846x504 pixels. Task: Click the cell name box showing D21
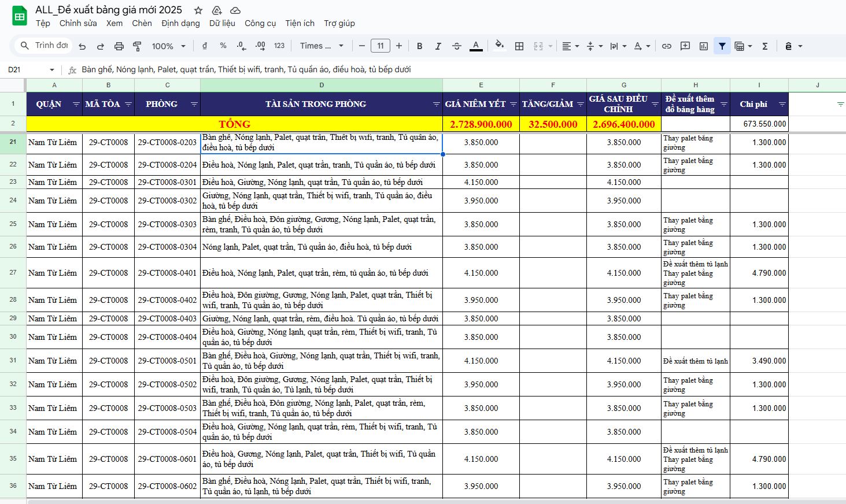click(29, 69)
